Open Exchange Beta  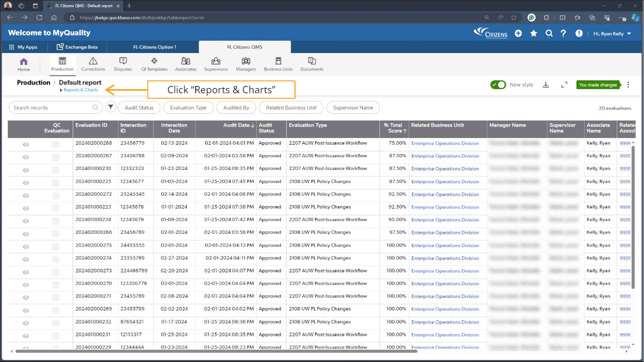click(x=77, y=47)
